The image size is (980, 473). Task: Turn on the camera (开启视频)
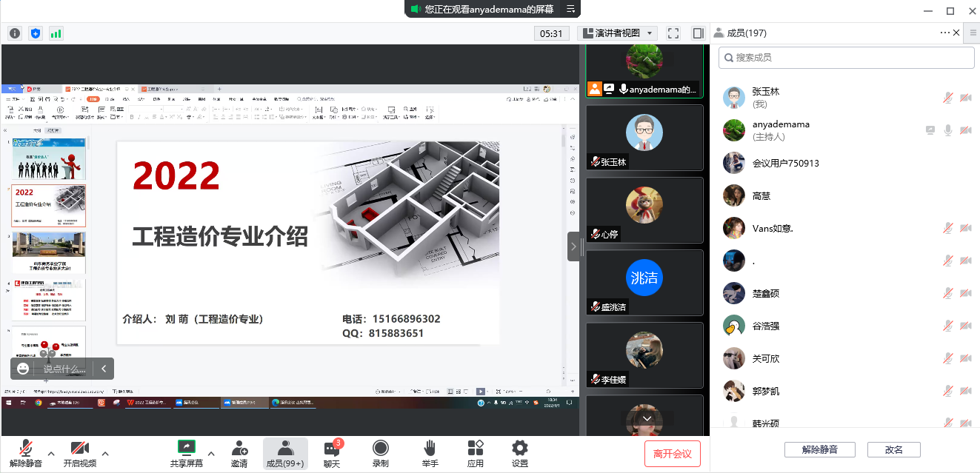click(80, 453)
